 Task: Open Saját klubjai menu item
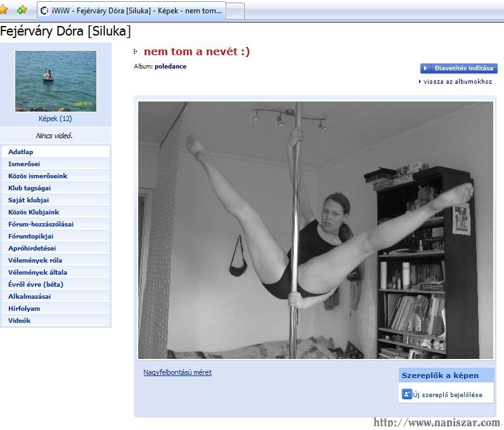(56, 200)
